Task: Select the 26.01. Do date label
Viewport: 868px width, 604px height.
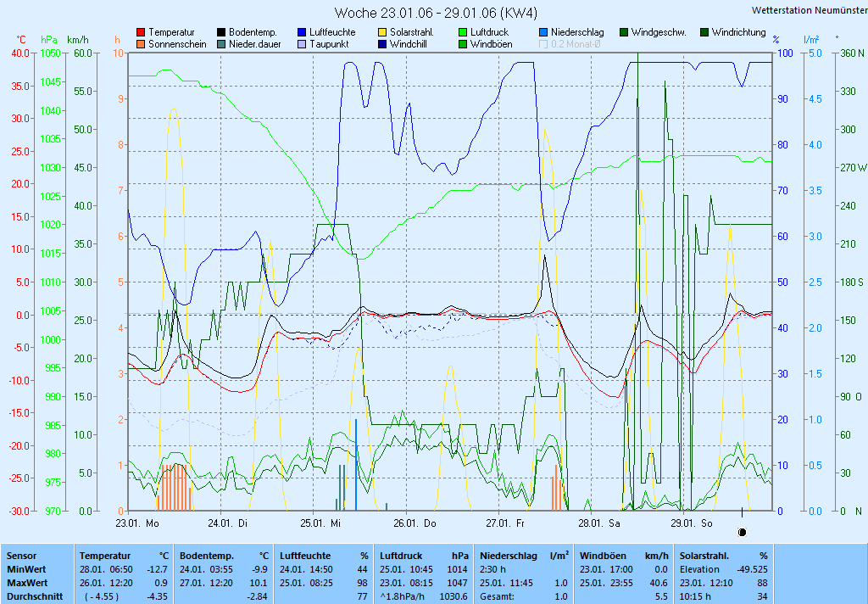Action: pos(415,523)
